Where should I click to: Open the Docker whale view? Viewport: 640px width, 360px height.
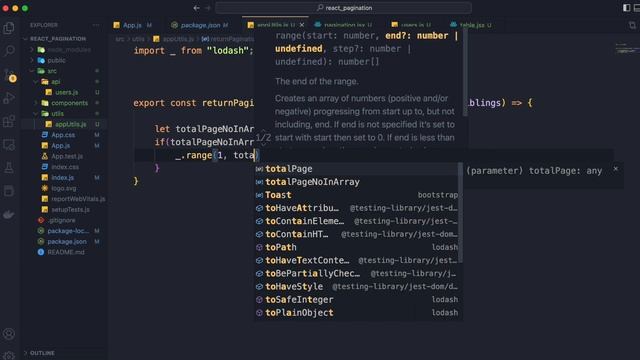click(x=9, y=214)
